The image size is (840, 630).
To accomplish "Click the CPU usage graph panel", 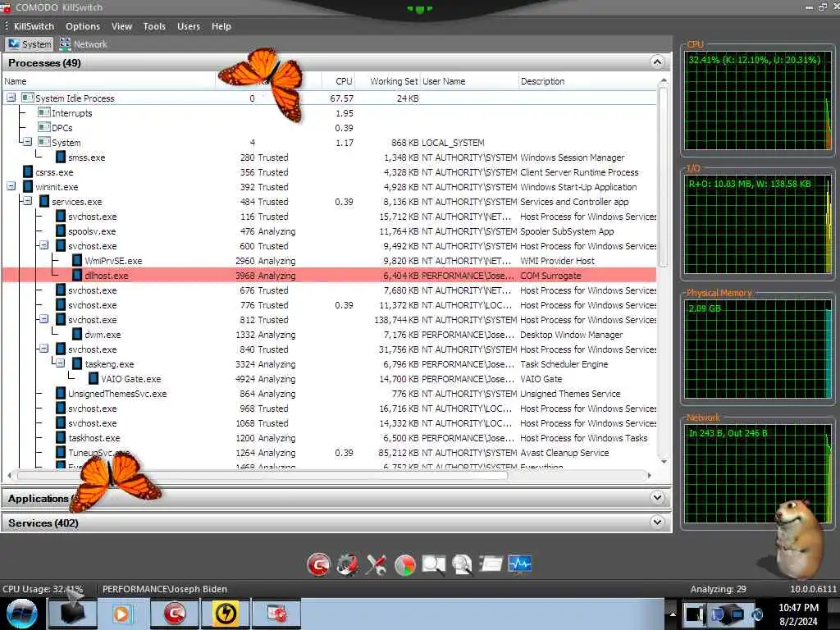I will (x=757, y=100).
